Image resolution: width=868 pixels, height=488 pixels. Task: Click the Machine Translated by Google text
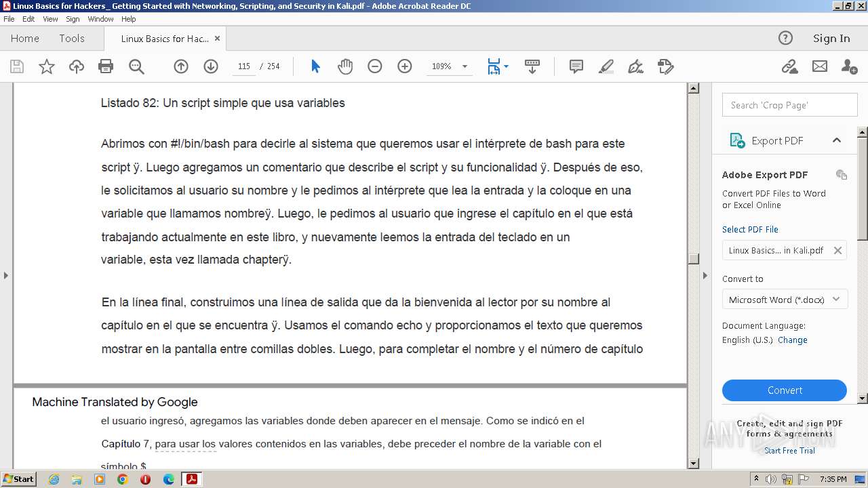[x=115, y=402]
